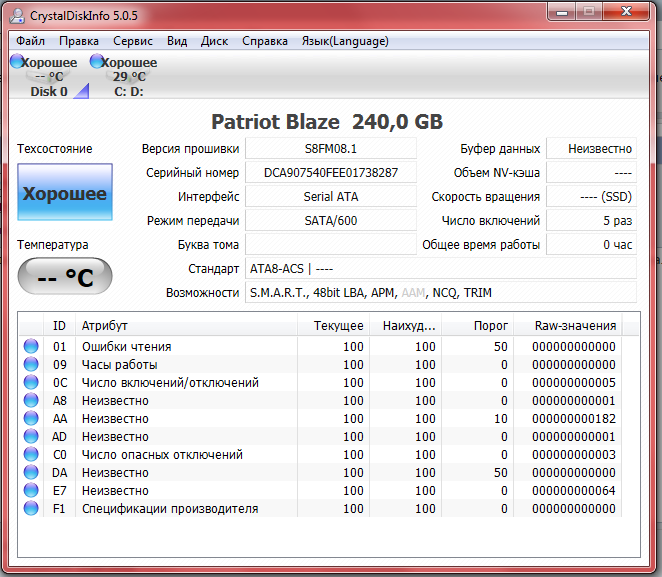Click status orb of attribute DA
Viewport: 662px width, 577px height.
31,472
